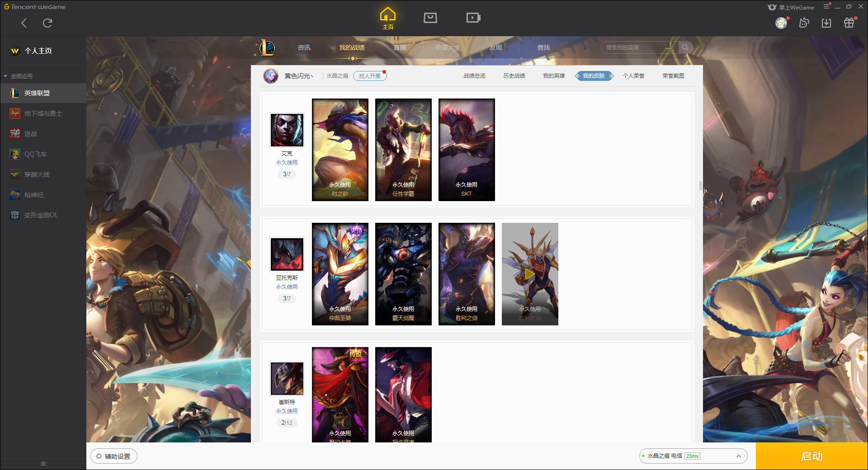868x470 pixels.
Task: Open the video live icon in top bar
Action: tap(473, 18)
